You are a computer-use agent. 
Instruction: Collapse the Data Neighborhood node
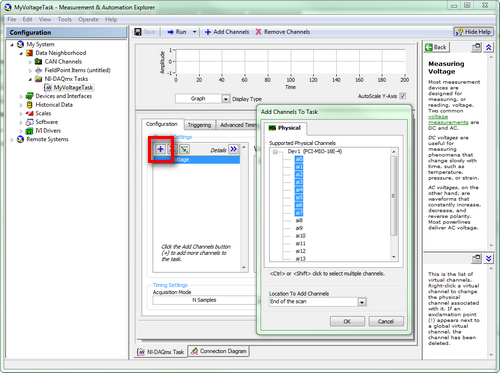click(x=21, y=53)
